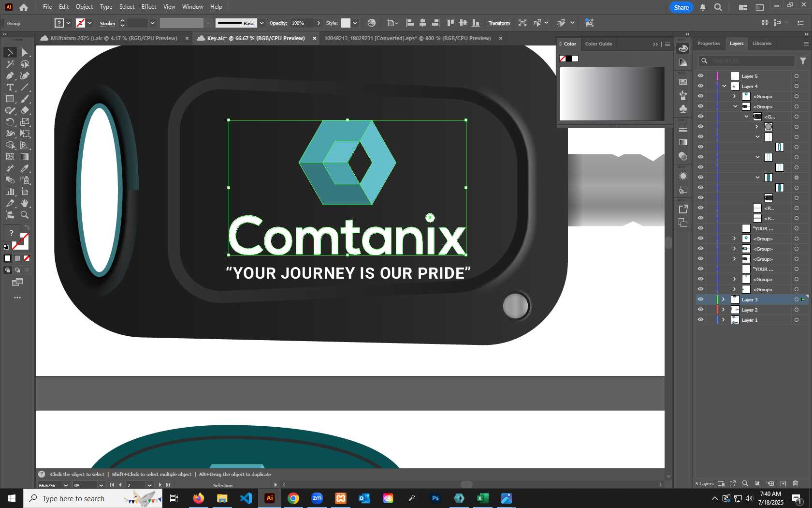Click the Transform link in control bar
The height and width of the screenshot is (508, 812).
point(499,23)
